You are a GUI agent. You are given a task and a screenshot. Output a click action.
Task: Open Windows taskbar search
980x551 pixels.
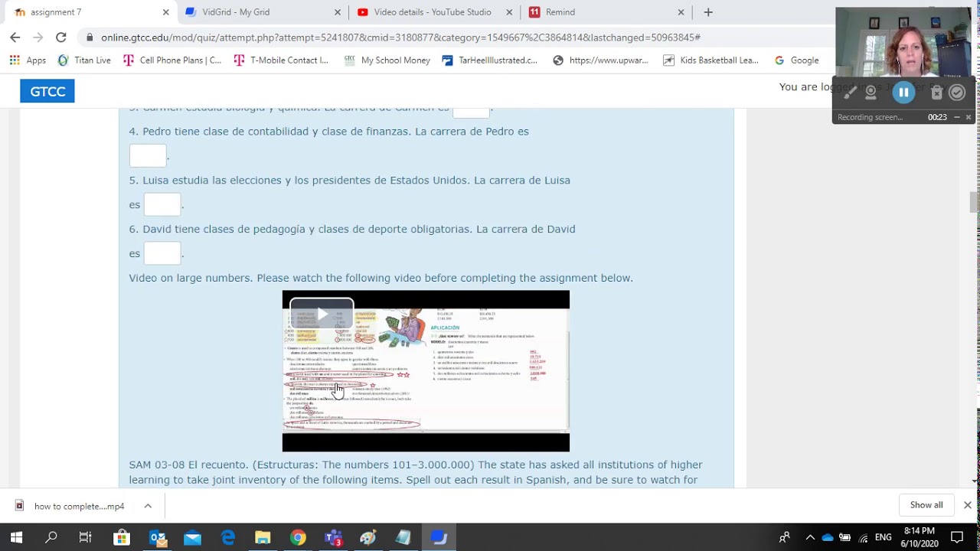coord(51,537)
